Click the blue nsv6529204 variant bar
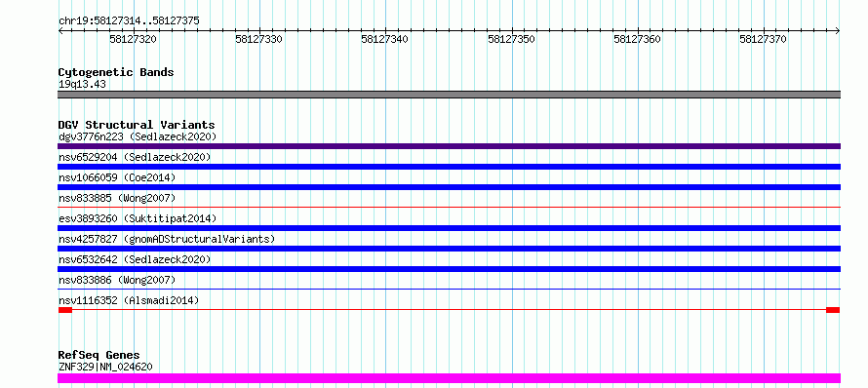The width and height of the screenshot is (868, 388). pos(449,167)
